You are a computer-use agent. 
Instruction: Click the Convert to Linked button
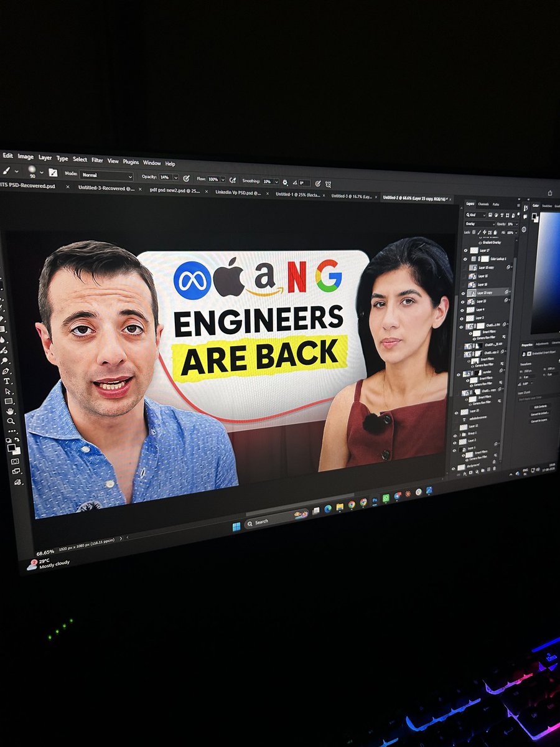(539, 413)
